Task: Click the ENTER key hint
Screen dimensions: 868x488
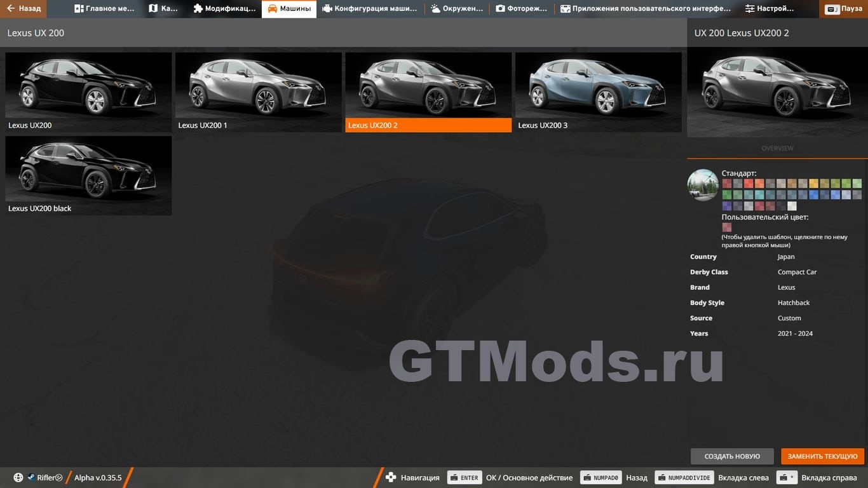Action: (464, 478)
